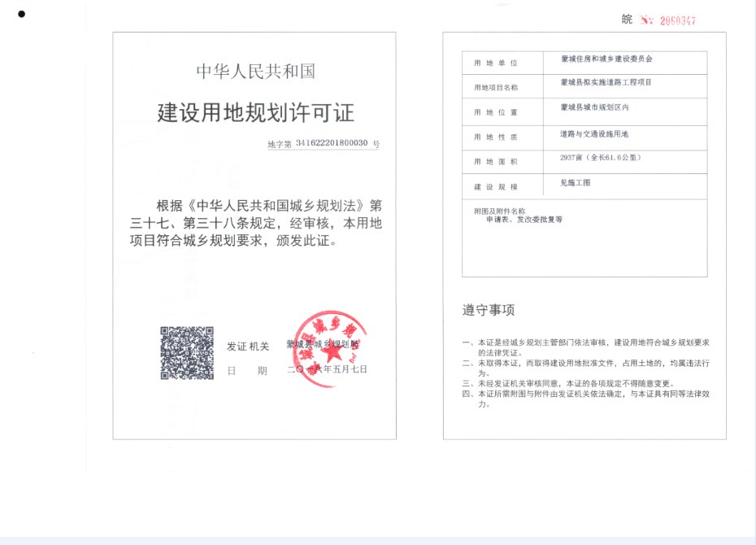Click compliance item 一 beginning 本证是经城乡规划主管部门
756x545 pixels.
[586, 347]
